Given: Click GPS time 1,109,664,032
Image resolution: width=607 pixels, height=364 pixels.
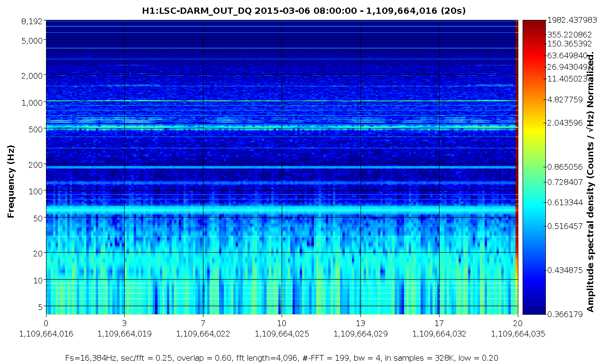Looking at the screenshot, I should tap(439, 334).
